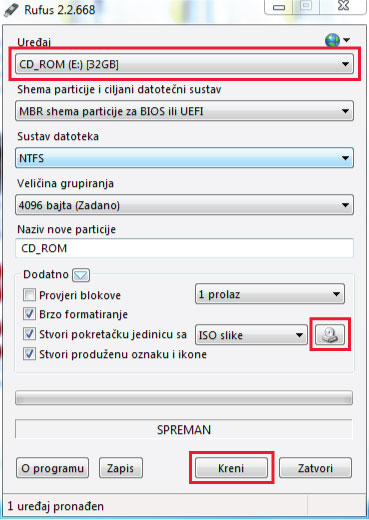Enable Provjeri blokove checkbox

point(29,295)
